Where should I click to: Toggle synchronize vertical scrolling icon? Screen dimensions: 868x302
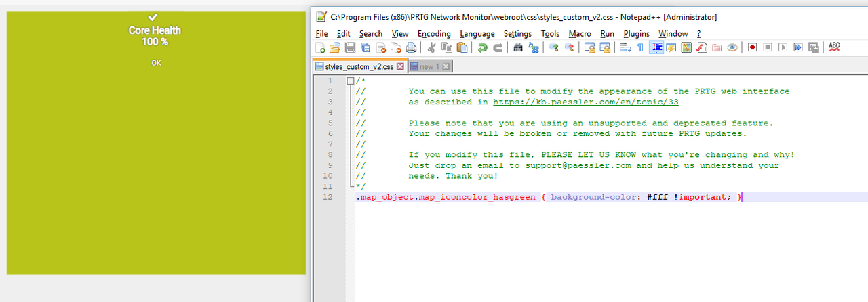590,47
